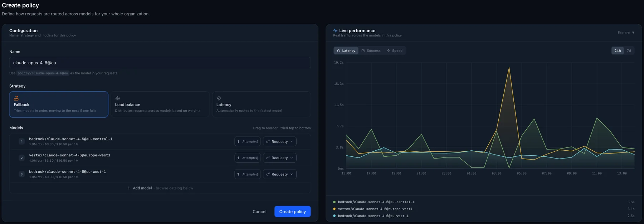
Task: Click the 3.1s legend latency value
Action: click(631, 209)
